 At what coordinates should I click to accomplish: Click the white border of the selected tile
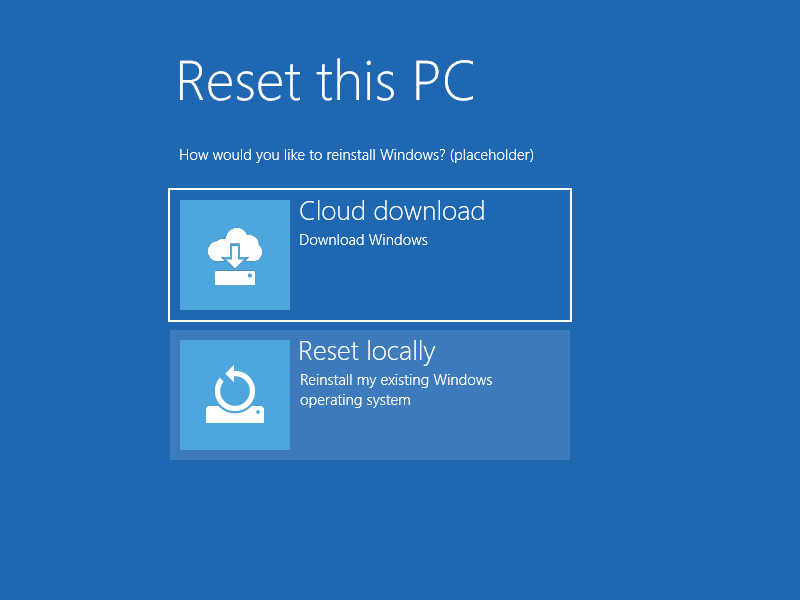[370, 188]
